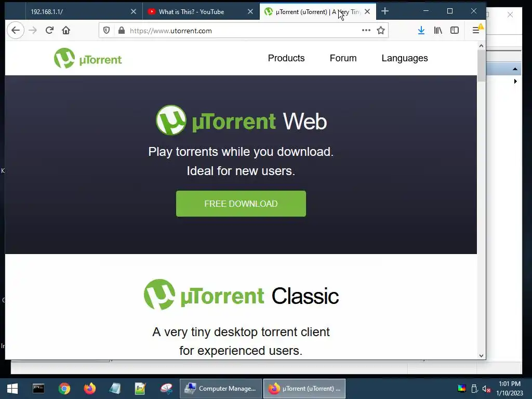Click the USB safely remove tray icon
532x399 pixels.
(474, 389)
